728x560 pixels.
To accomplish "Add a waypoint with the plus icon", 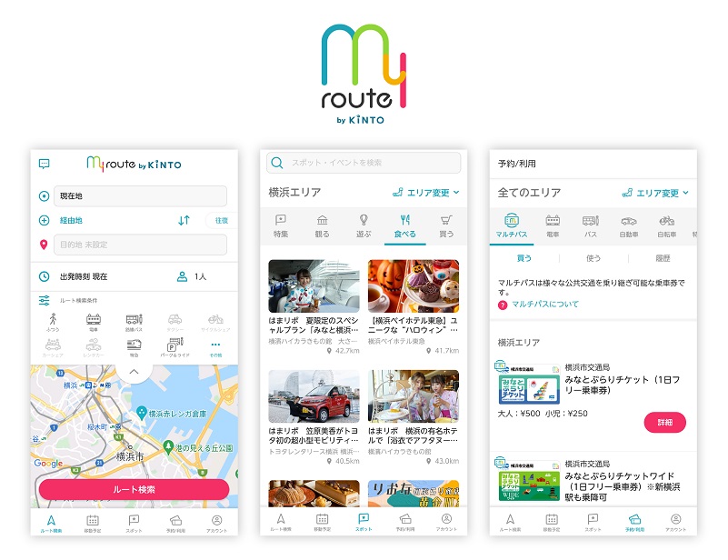I will pos(44,220).
